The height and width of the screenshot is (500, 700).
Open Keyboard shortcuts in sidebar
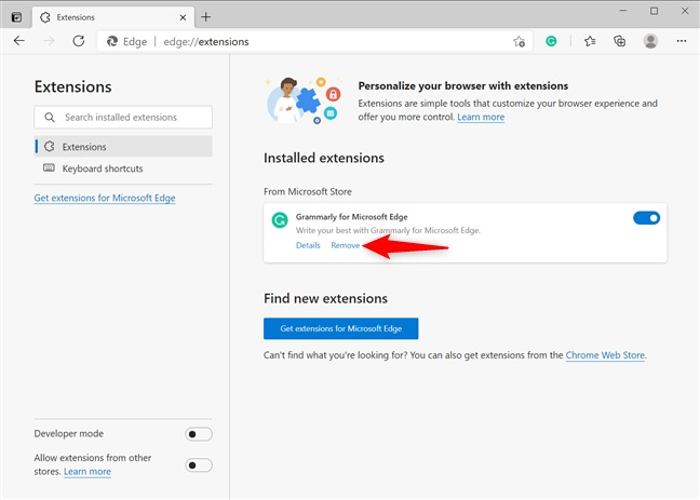(x=123, y=169)
